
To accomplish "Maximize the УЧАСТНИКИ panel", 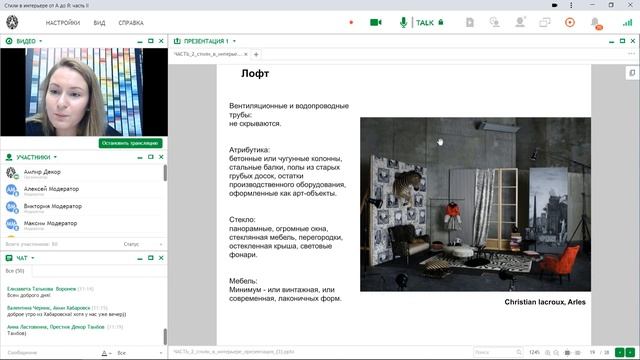I will pos(151,157).
